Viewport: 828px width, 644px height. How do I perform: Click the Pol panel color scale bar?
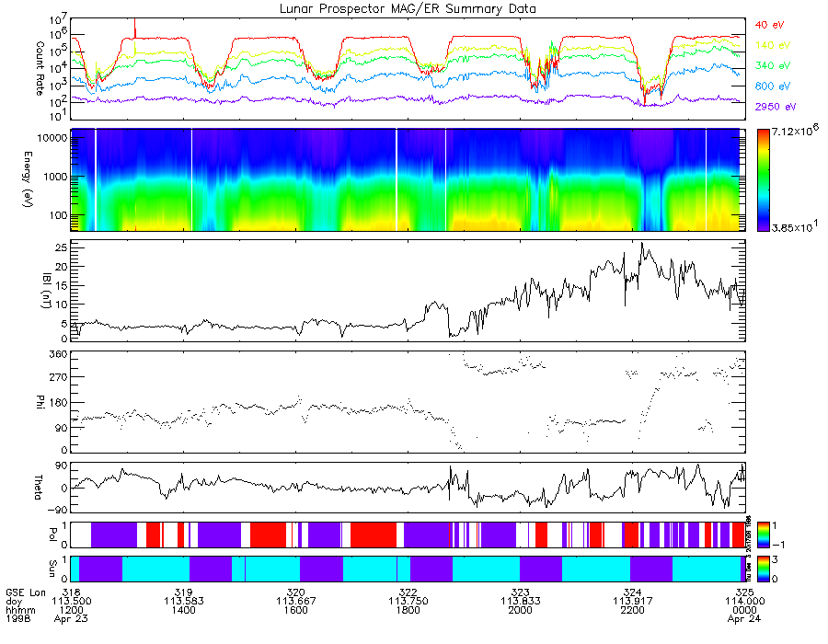[763, 534]
